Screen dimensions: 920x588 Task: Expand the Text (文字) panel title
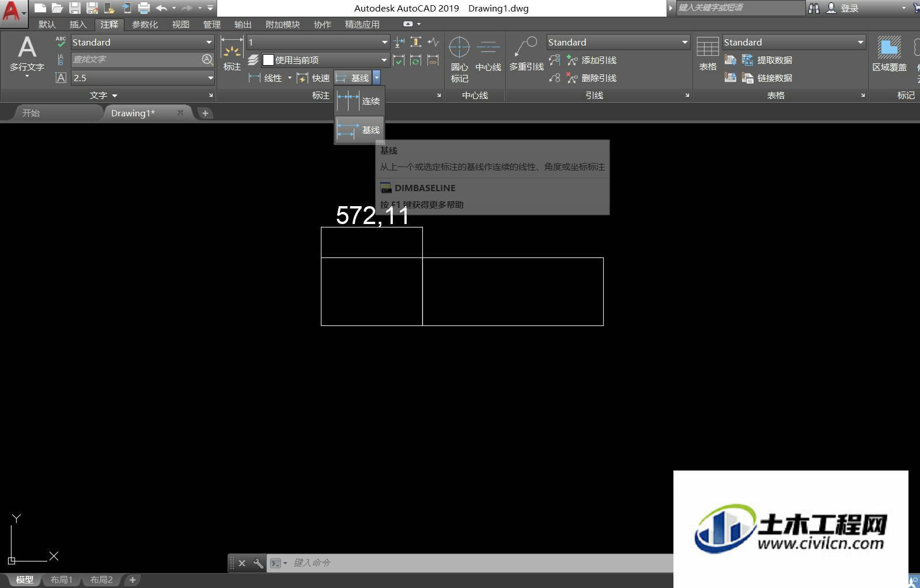(104, 95)
